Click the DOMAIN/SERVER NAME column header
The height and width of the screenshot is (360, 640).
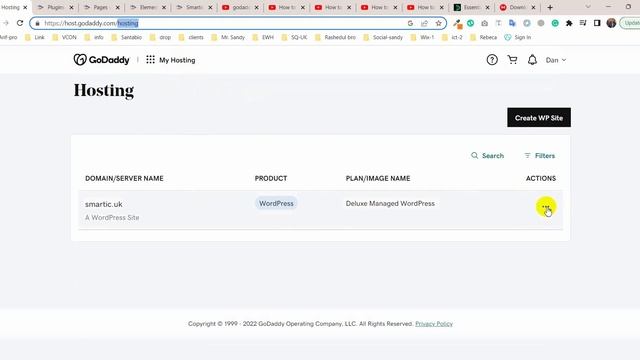[x=124, y=178]
